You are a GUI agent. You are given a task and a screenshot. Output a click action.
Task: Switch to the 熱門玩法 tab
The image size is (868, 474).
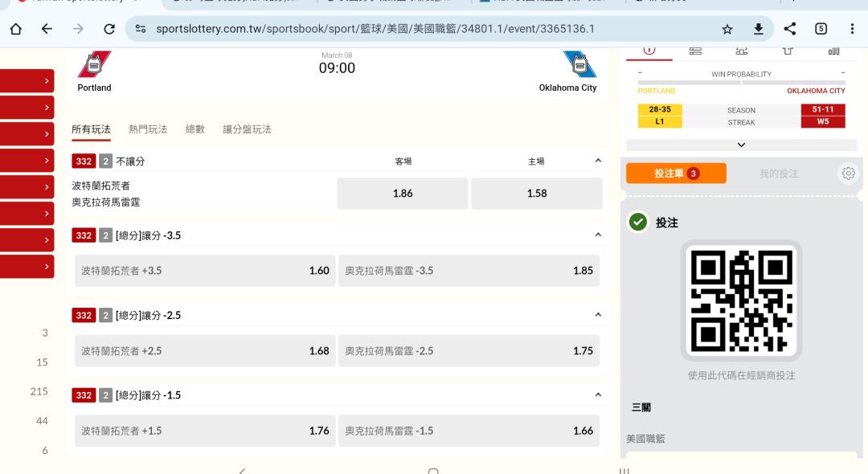pos(148,129)
